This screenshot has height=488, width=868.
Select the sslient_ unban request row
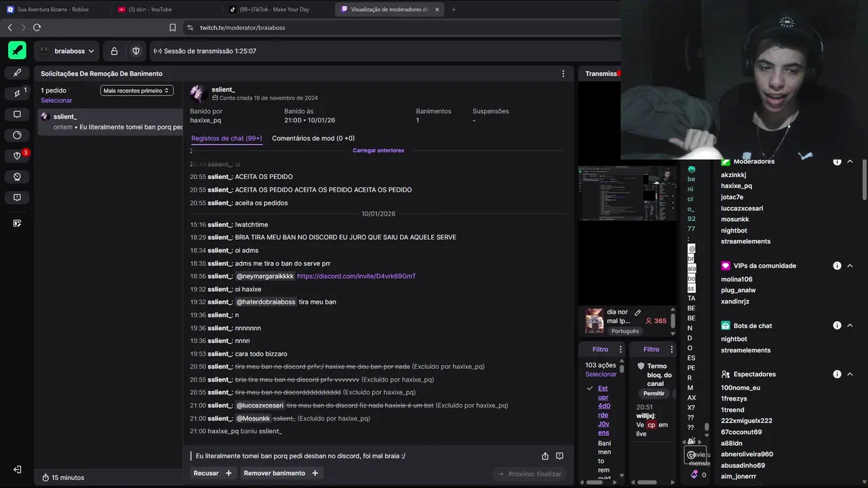pyautogui.click(x=110, y=122)
